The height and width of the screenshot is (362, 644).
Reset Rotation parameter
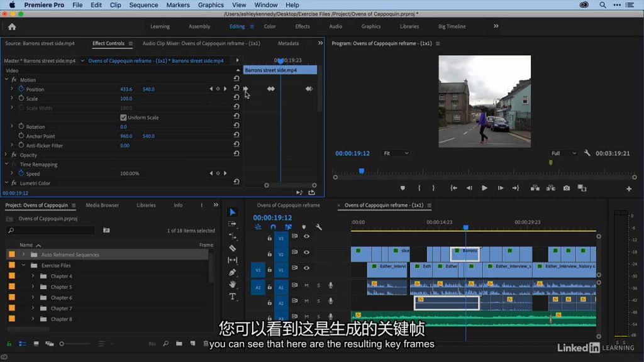pyautogui.click(x=236, y=125)
